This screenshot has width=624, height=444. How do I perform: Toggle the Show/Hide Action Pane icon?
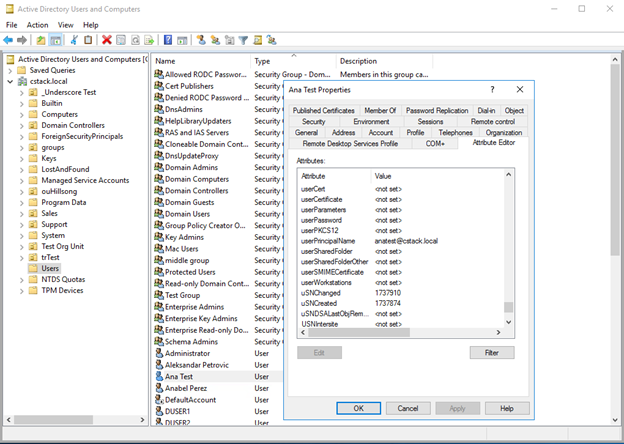[x=182, y=40]
